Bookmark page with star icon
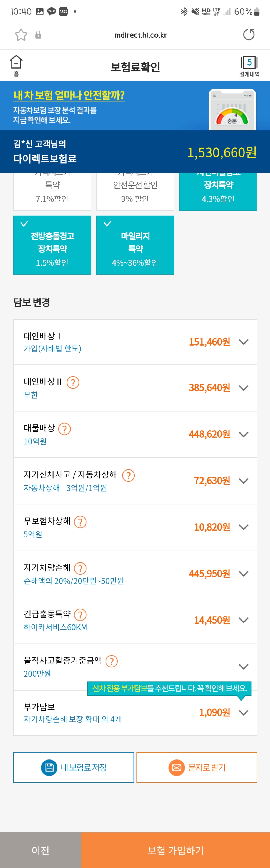270x868 pixels. [x=21, y=35]
